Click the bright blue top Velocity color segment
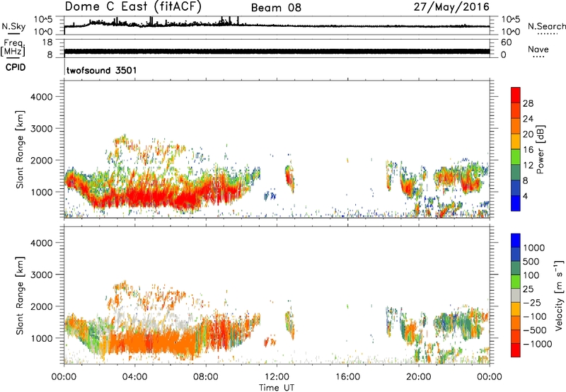 516,241
